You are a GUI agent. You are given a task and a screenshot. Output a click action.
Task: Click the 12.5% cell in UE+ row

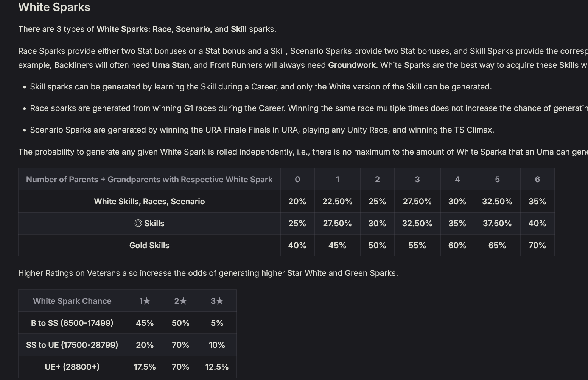217,367
